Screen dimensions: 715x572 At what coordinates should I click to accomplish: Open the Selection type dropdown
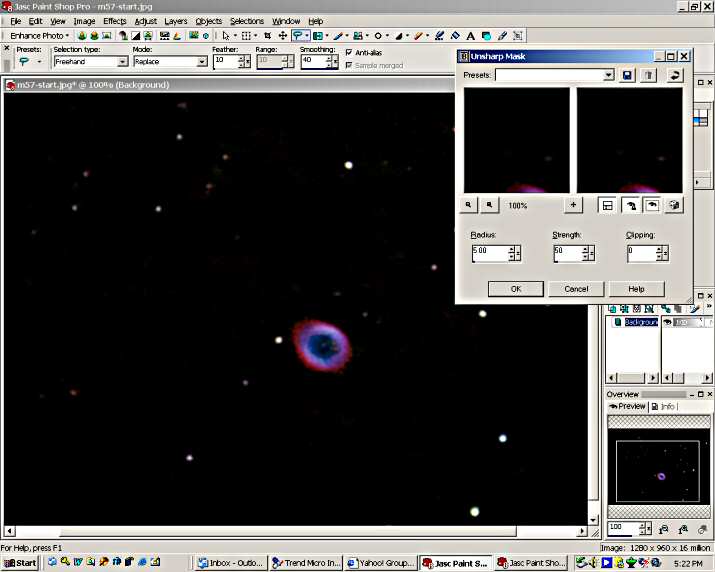[x=123, y=62]
